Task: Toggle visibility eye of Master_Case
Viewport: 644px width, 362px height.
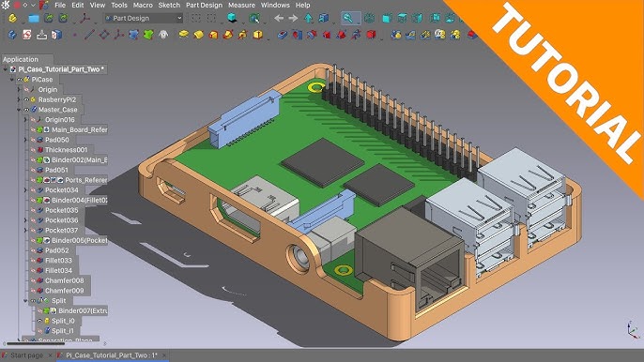Action: pyautogui.click(x=26, y=110)
